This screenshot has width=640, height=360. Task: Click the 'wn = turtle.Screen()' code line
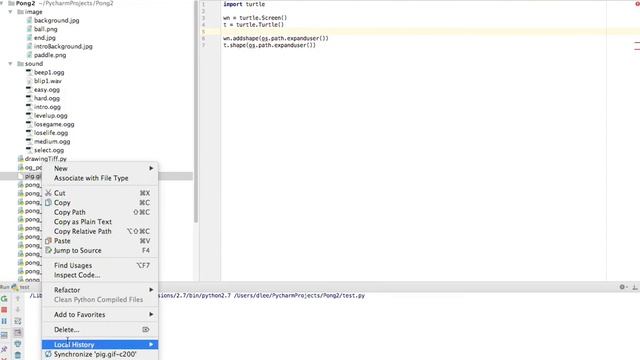click(255, 18)
